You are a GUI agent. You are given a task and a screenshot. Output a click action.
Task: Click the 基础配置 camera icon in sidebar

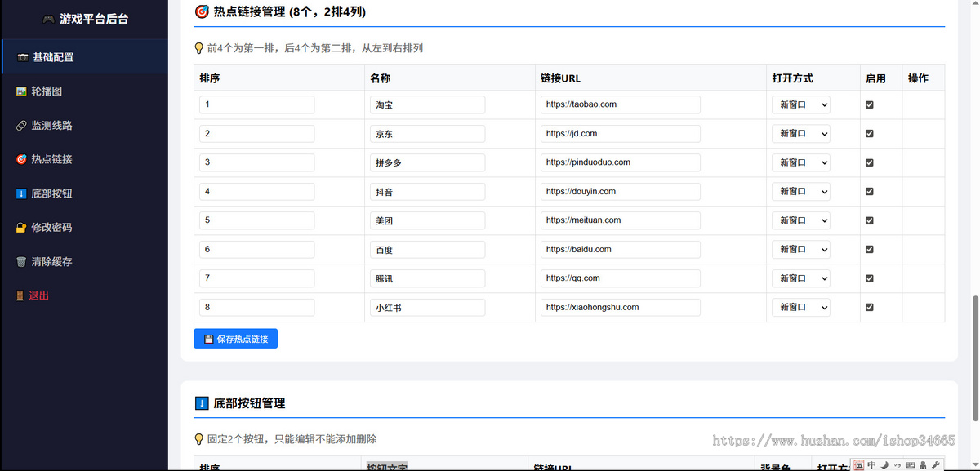point(22,57)
